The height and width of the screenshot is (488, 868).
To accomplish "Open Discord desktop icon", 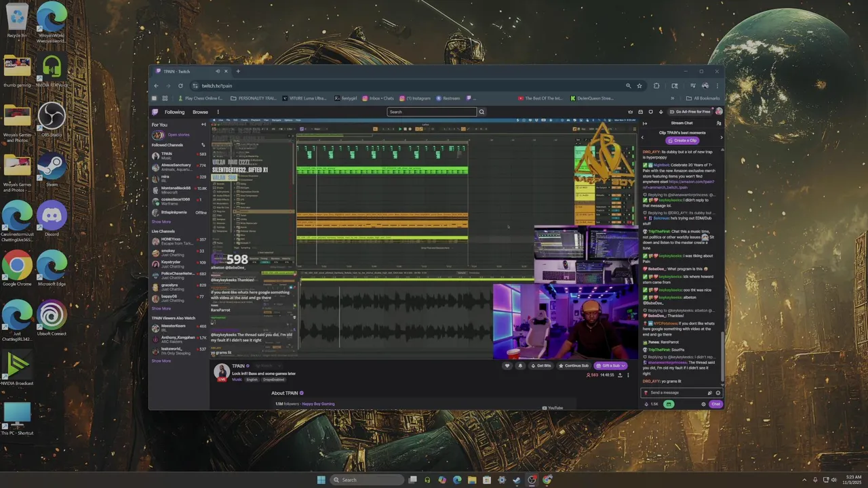I will 52,218.
